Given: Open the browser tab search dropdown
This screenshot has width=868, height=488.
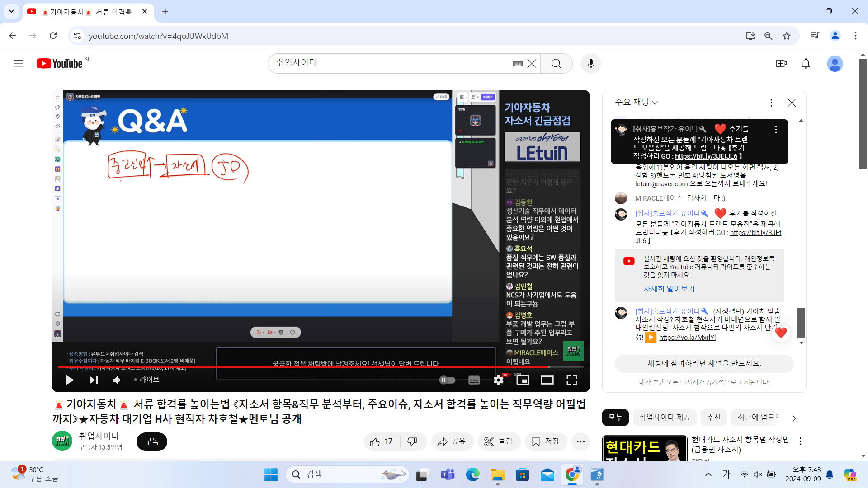Looking at the screenshot, I should [11, 11].
